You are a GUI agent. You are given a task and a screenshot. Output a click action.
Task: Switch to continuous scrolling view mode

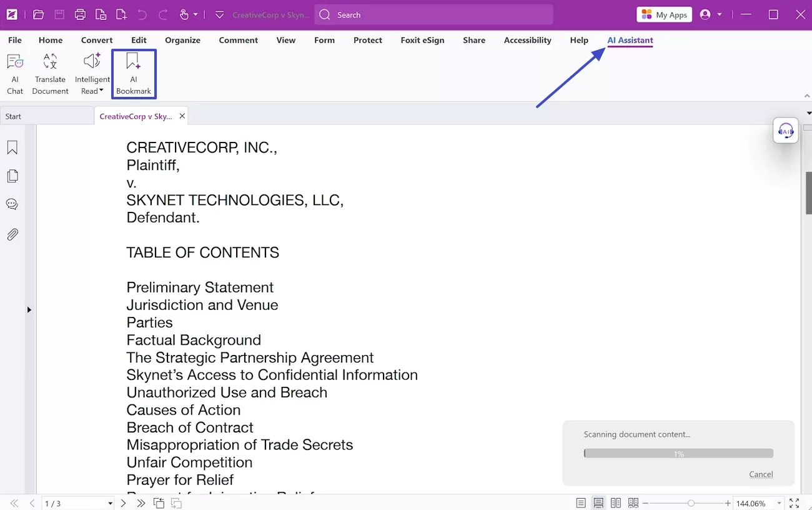(x=598, y=502)
